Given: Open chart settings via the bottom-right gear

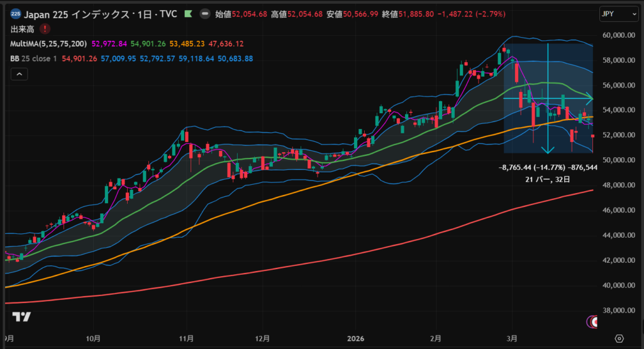Looking at the screenshot, I should click(x=619, y=338).
